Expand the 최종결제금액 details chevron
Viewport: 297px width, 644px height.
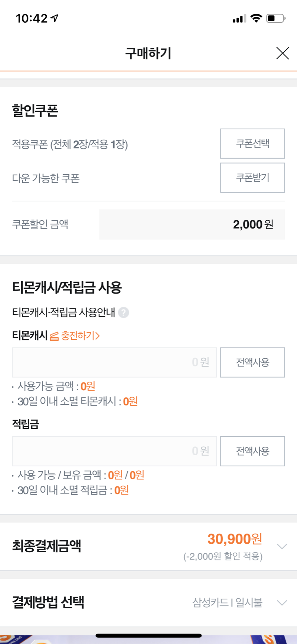pyautogui.click(x=282, y=546)
